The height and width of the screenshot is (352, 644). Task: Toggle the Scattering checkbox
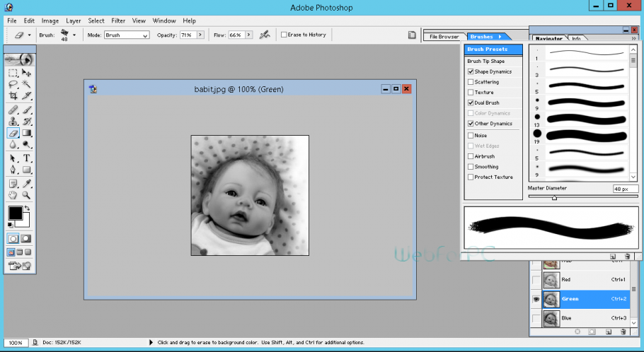(471, 82)
